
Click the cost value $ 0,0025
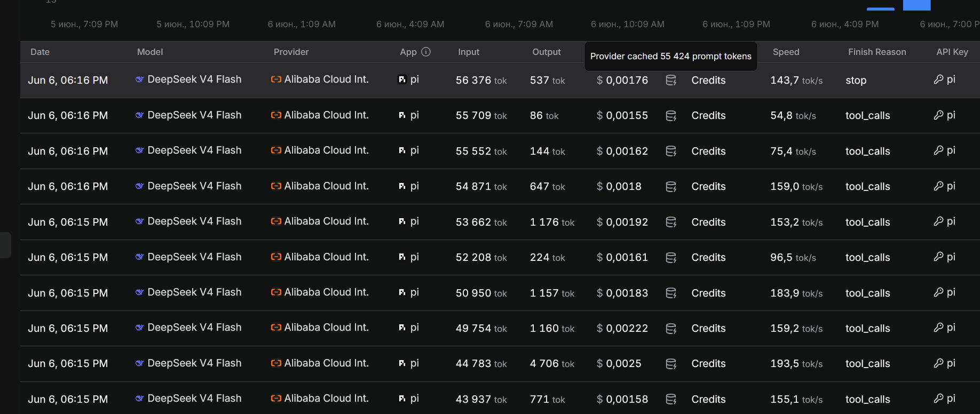click(619, 363)
